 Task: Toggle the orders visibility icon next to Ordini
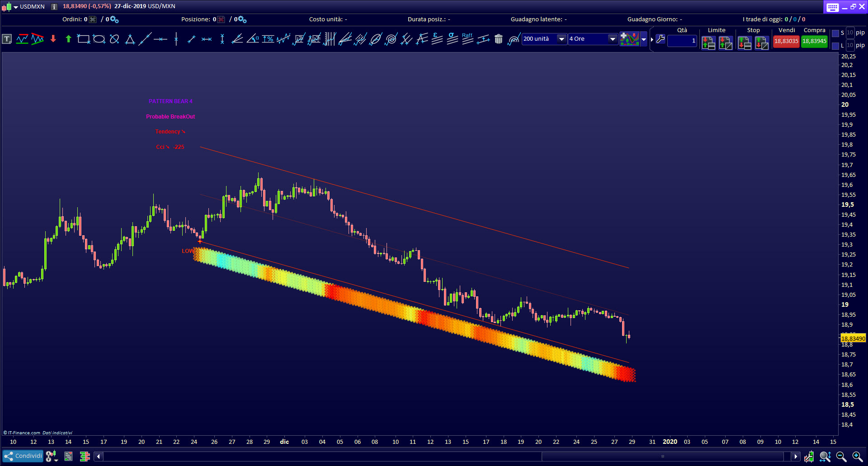point(93,19)
